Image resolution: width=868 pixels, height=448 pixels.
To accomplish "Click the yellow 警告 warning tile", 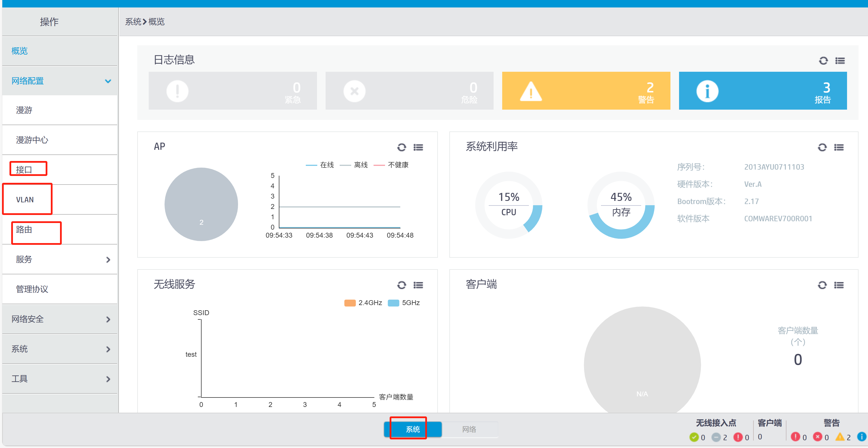I will (x=586, y=91).
